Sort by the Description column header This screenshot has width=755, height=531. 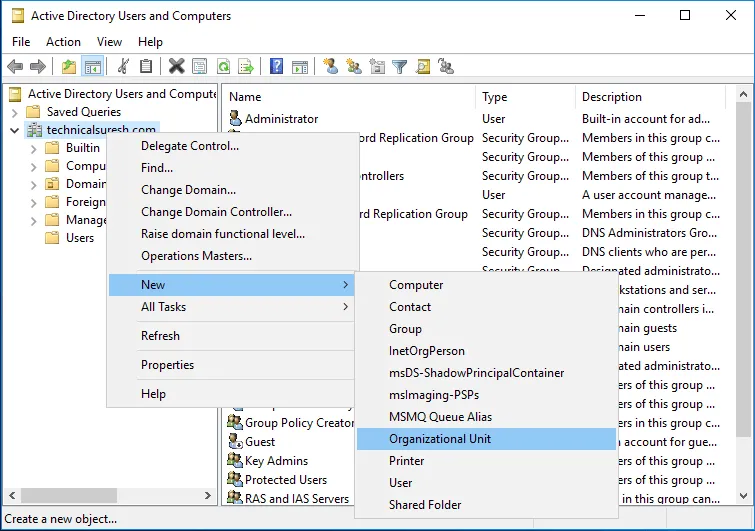pyautogui.click(x=651, y=97)
